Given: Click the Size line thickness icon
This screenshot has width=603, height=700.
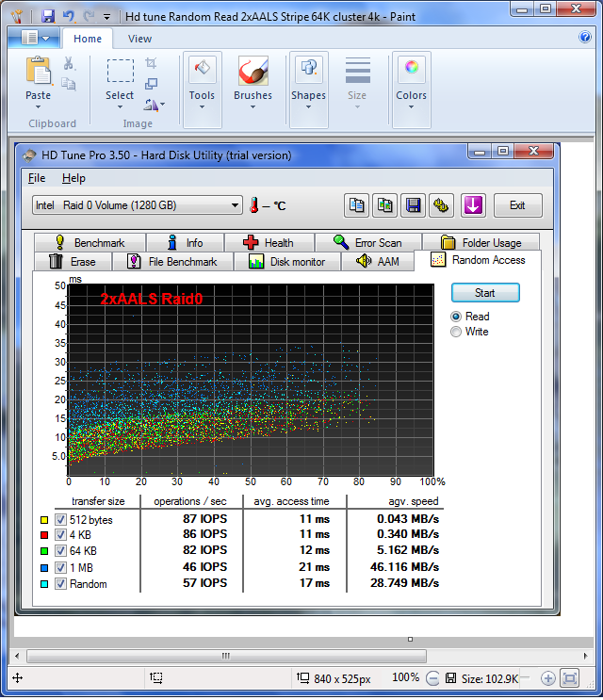Looking at the screenshot, I should [x=357, y=71].
